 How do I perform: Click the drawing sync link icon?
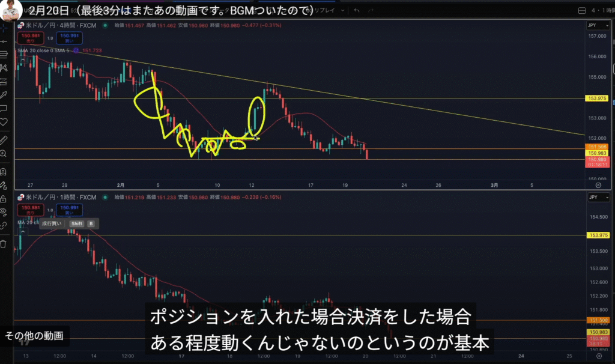tap(4, 225)
